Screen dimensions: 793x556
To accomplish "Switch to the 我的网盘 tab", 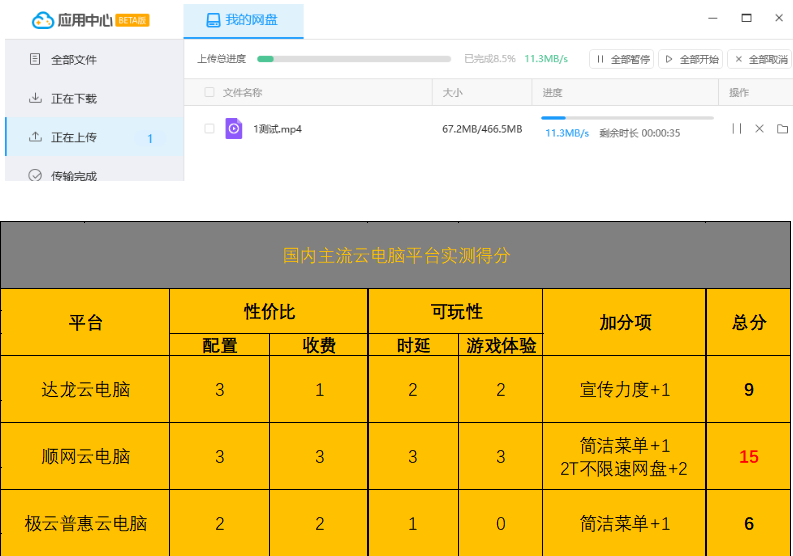I will point(243,20).
